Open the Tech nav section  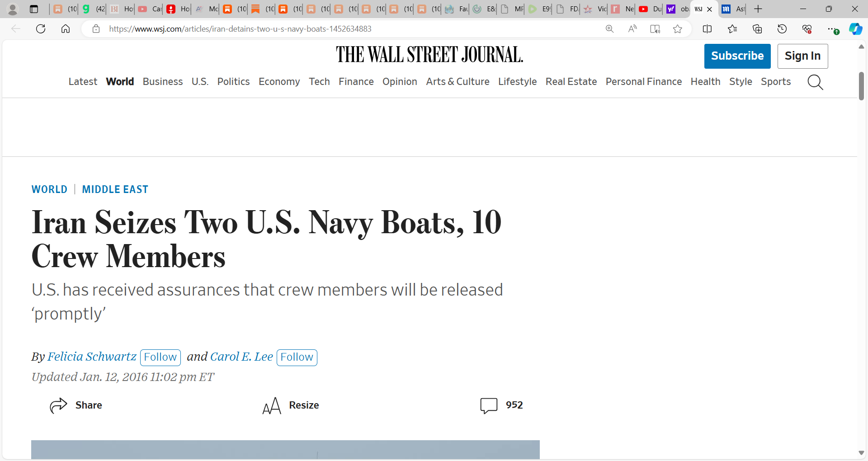319,82
